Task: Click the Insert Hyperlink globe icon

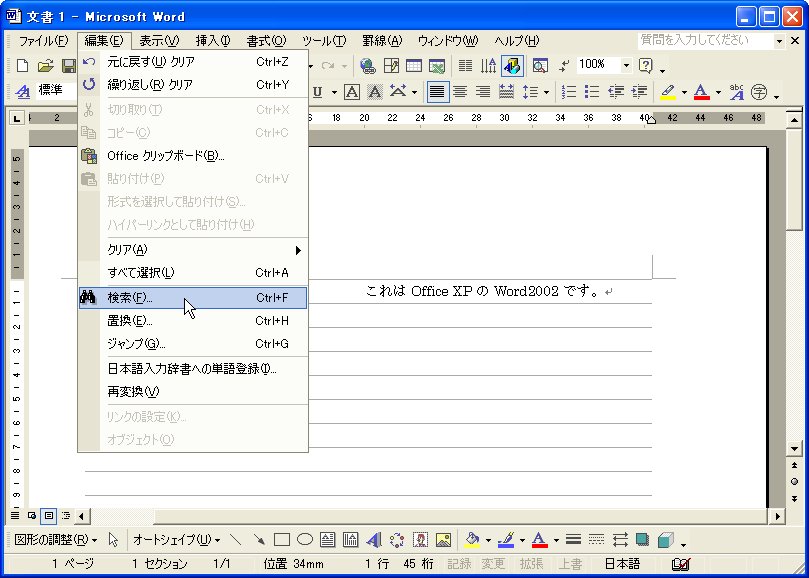Action: tap(368, 66)
